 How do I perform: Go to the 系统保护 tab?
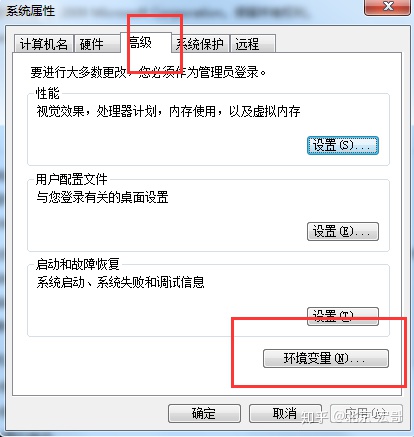[200, 44]
